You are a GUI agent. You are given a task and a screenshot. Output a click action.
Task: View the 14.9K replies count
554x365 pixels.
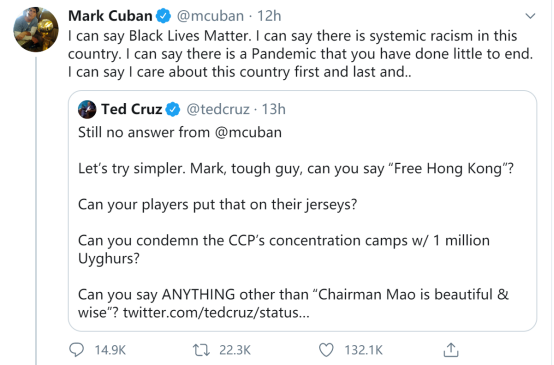click(x=110, y=350)
